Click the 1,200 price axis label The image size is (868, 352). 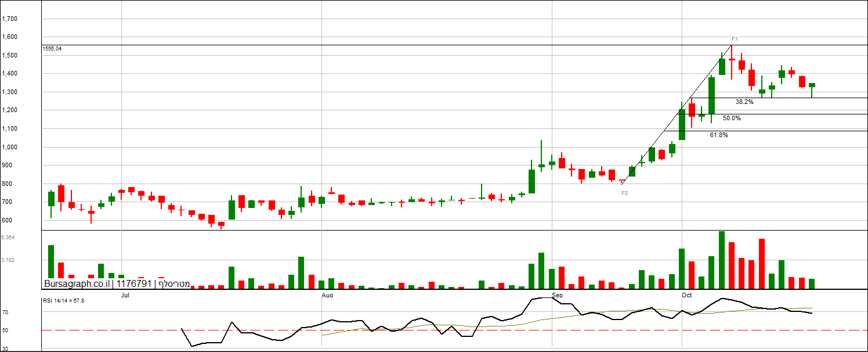coord(10,110)
